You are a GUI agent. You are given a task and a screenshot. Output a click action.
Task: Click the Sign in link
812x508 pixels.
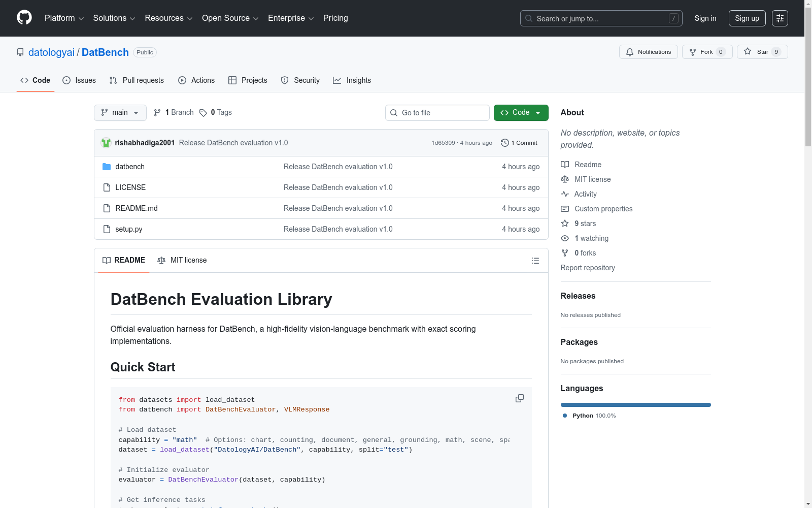coord(705,18)
